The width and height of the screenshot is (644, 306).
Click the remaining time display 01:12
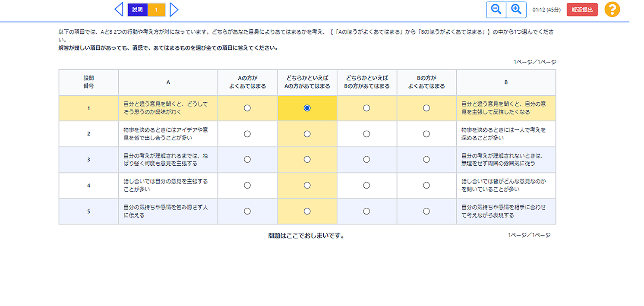coord(546,9)
